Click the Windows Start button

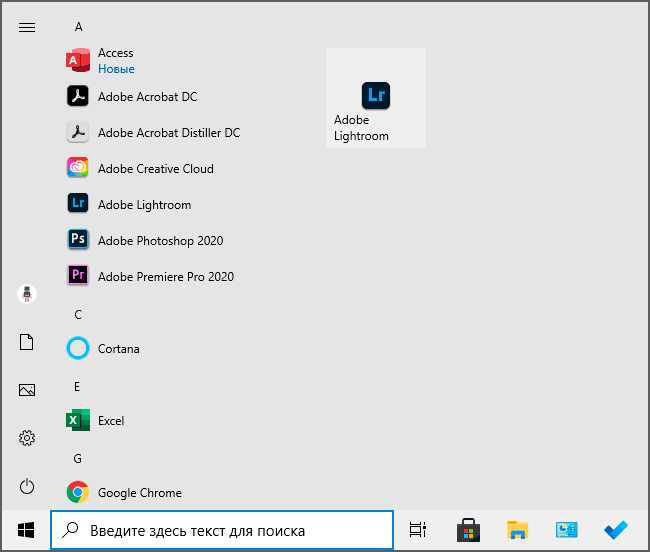coord(26,530)
